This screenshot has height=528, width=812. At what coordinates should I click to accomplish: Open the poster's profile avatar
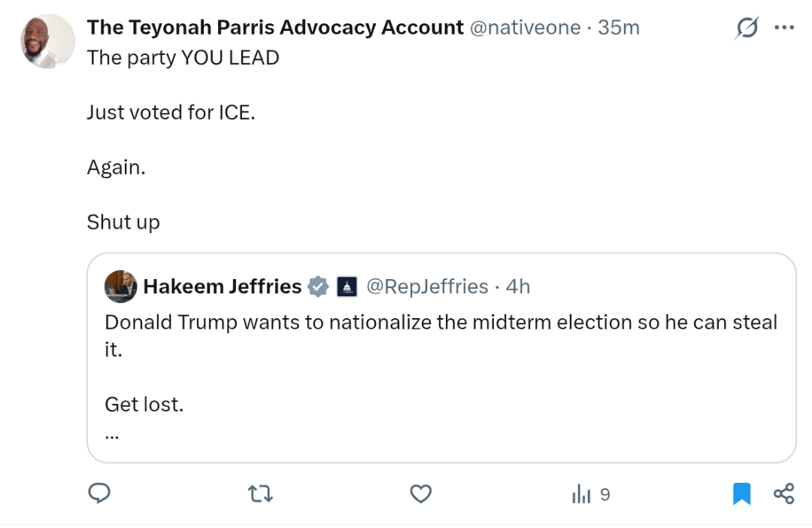coord(48,41)
